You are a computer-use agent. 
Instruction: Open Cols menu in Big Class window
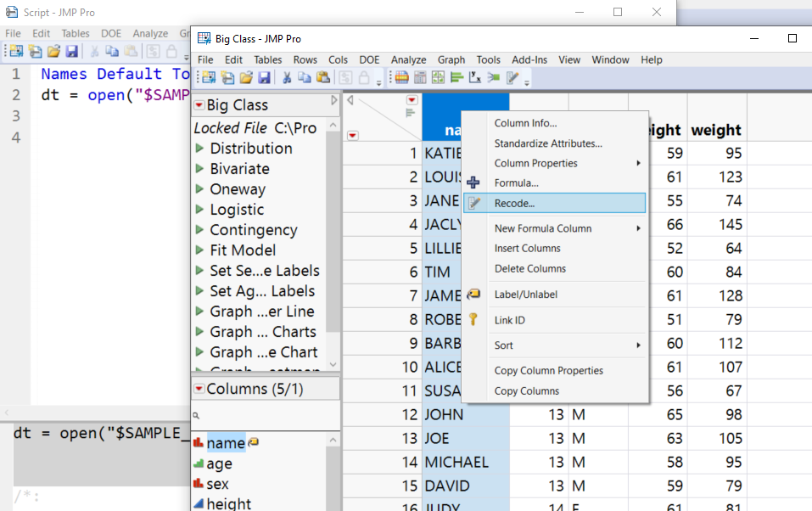[338, 60]
